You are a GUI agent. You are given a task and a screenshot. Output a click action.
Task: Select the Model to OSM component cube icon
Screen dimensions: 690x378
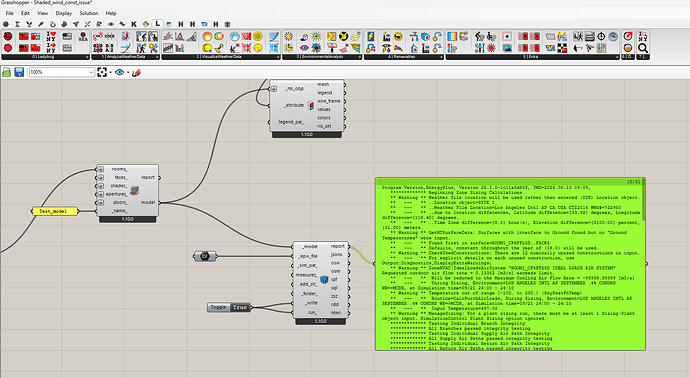click(x=324, y=279)
